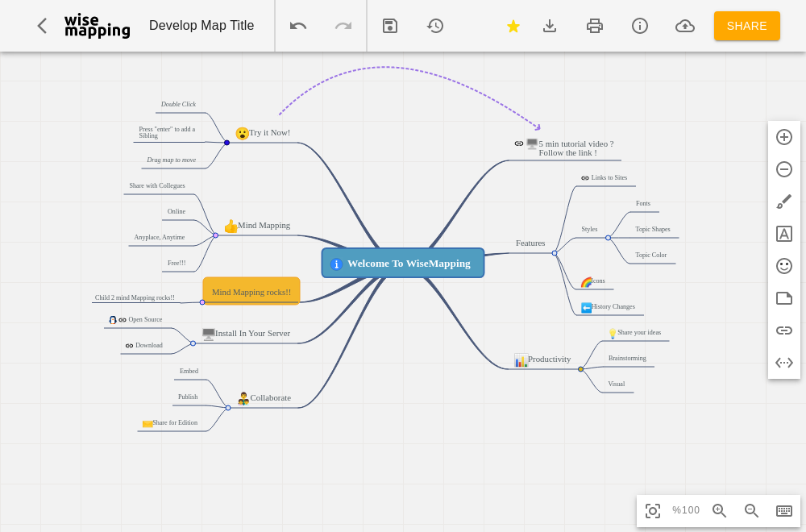Select the "Fonts" topic

[x=642, y=204]
